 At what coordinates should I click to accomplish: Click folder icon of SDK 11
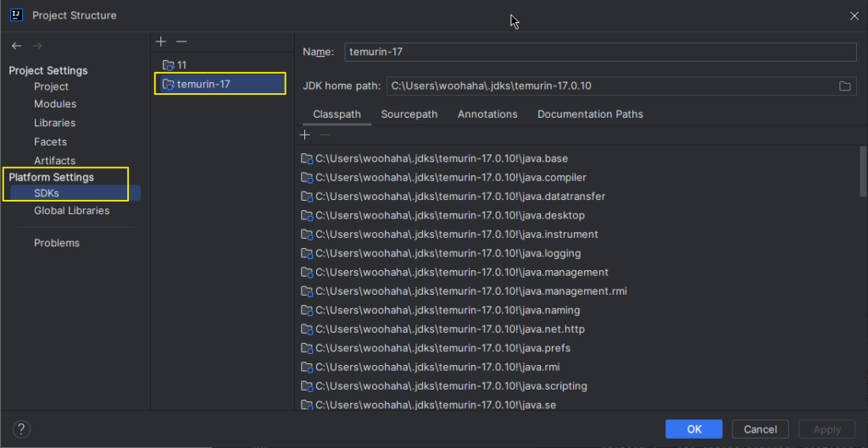pos(169,65)
